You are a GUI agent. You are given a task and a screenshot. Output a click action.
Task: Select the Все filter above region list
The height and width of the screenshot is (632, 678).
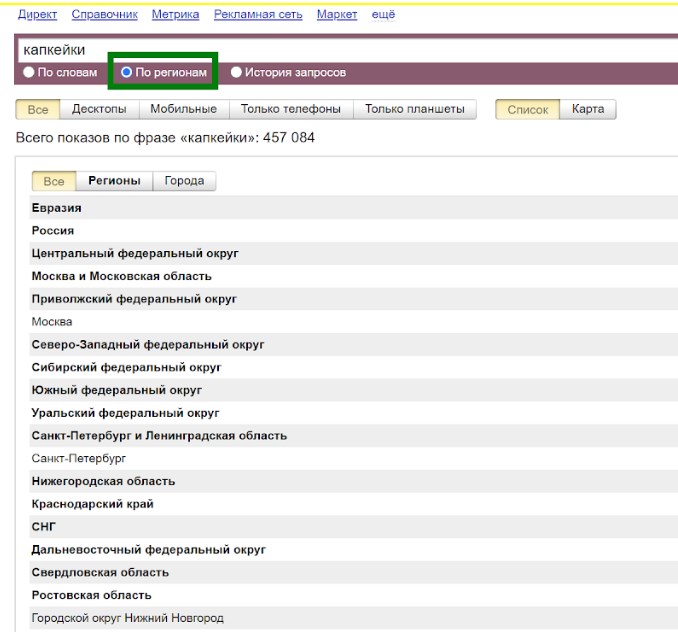click(x=54, y=181)
